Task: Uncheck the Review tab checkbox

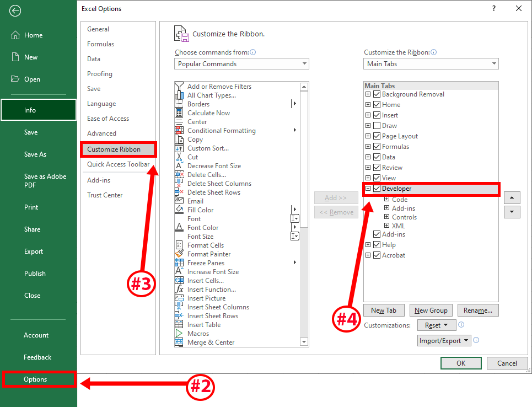Action: 377,167
